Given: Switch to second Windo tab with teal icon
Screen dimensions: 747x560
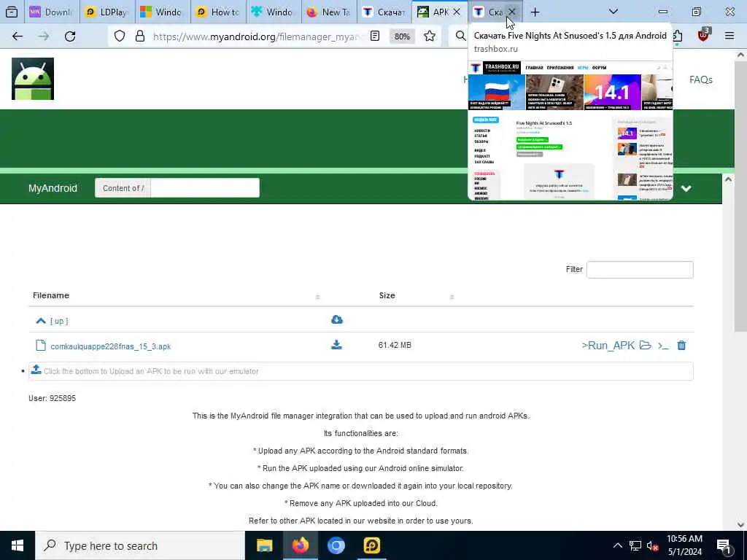Looking at the screenshot, I should (274, 12).
